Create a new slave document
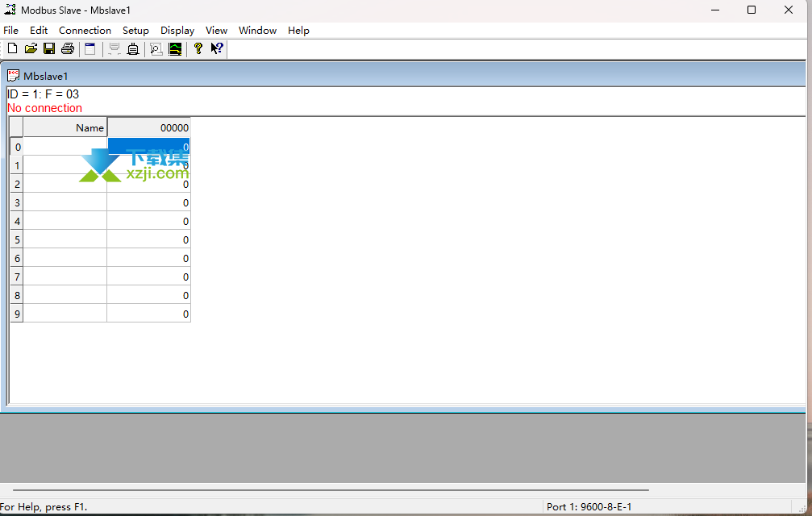 [12, 48]
